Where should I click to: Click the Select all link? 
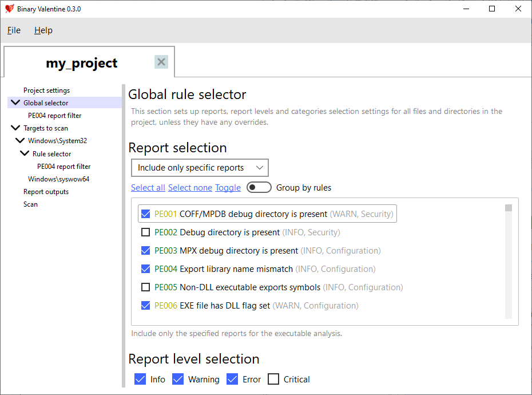[148, 187]
